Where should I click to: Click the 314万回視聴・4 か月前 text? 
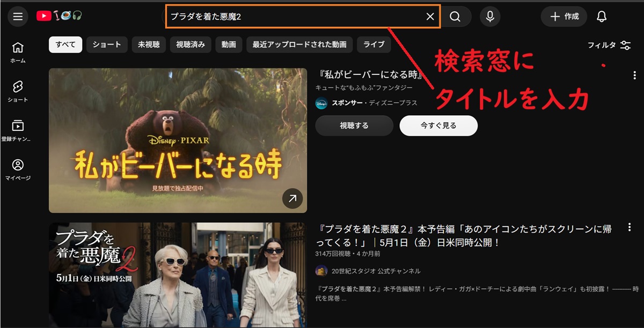click(348, 253)
